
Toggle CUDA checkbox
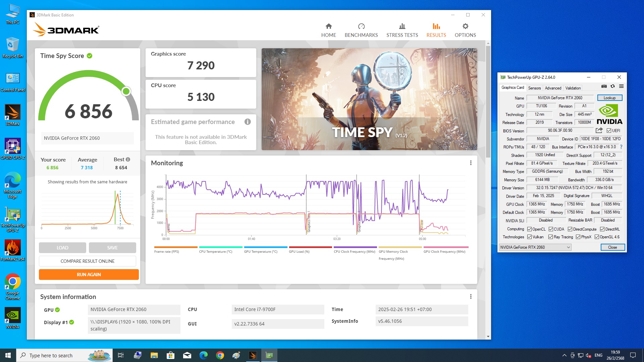(x=551, y=229)
